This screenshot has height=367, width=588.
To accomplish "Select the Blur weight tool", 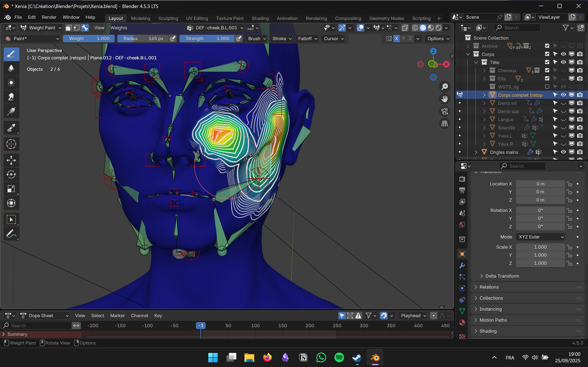I will [11, 69].
